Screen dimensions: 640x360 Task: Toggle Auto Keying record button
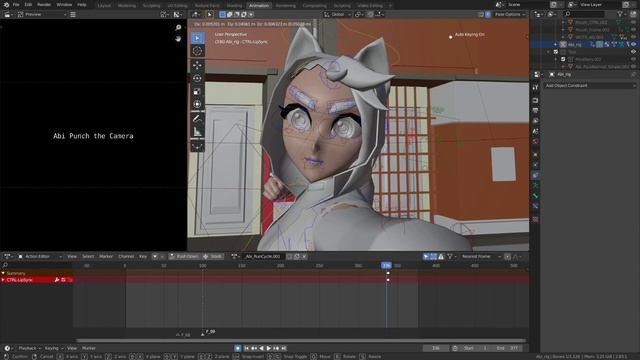238,348
